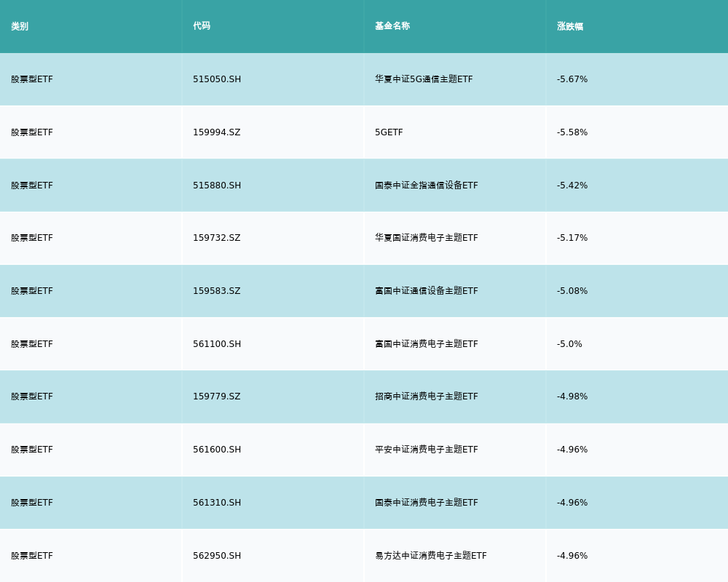Click the -5.42% change value
The image size is (728, 582).
pos(572,186)
